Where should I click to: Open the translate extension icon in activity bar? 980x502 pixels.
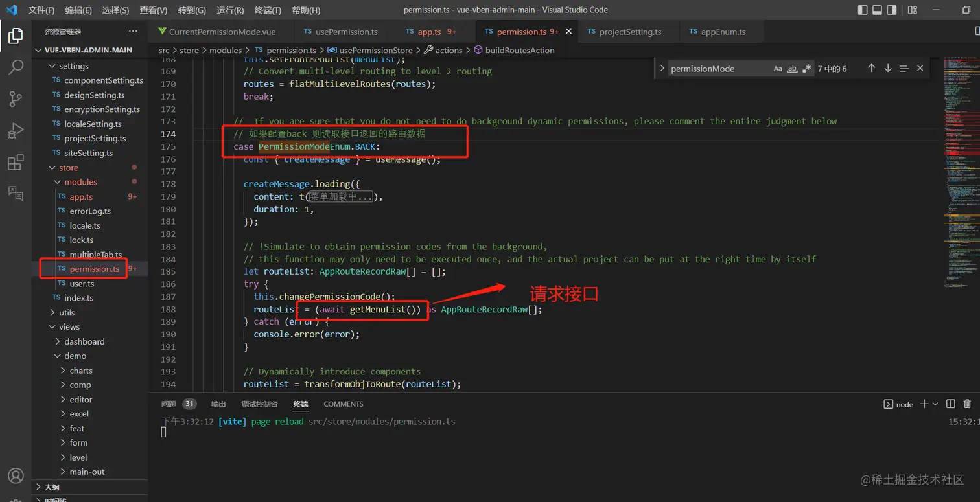pyautogui.click(x=16, y=192)
